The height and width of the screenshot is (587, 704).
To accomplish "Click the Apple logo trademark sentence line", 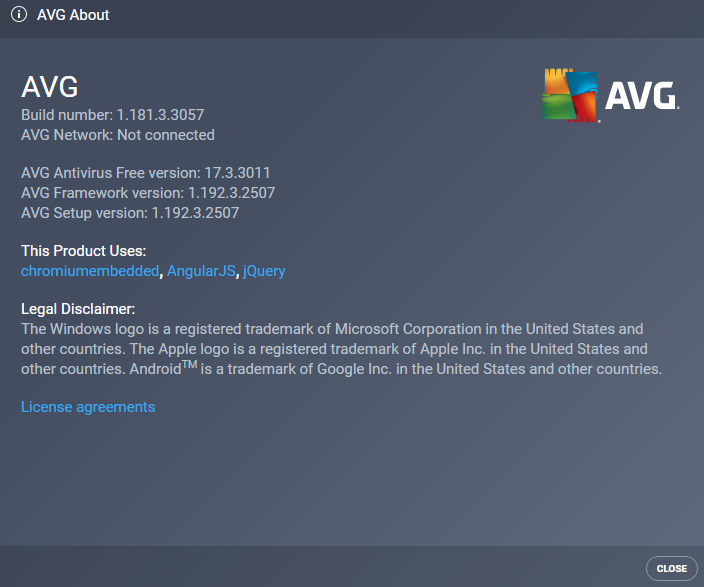I will 334,349.
